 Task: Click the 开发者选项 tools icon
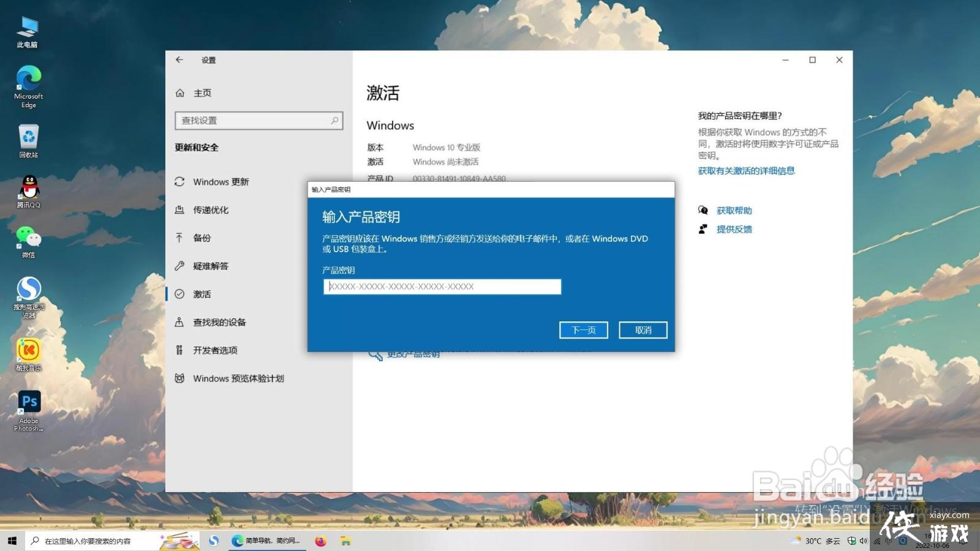tap(179, 350)
